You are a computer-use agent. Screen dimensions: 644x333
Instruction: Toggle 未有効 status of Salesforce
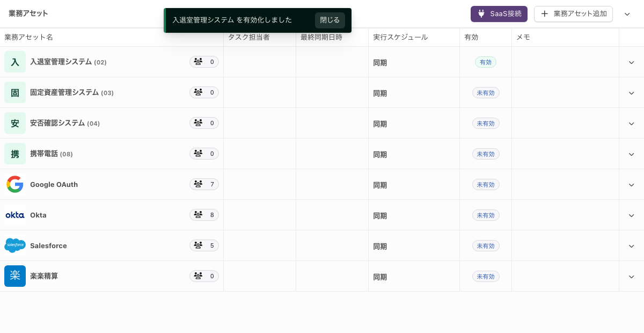(486, 246)
